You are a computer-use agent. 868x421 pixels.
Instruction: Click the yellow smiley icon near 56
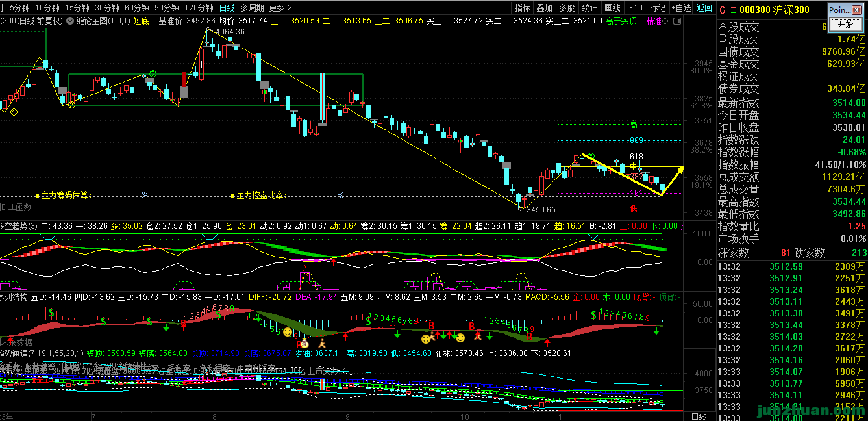(x=287, y=331)
